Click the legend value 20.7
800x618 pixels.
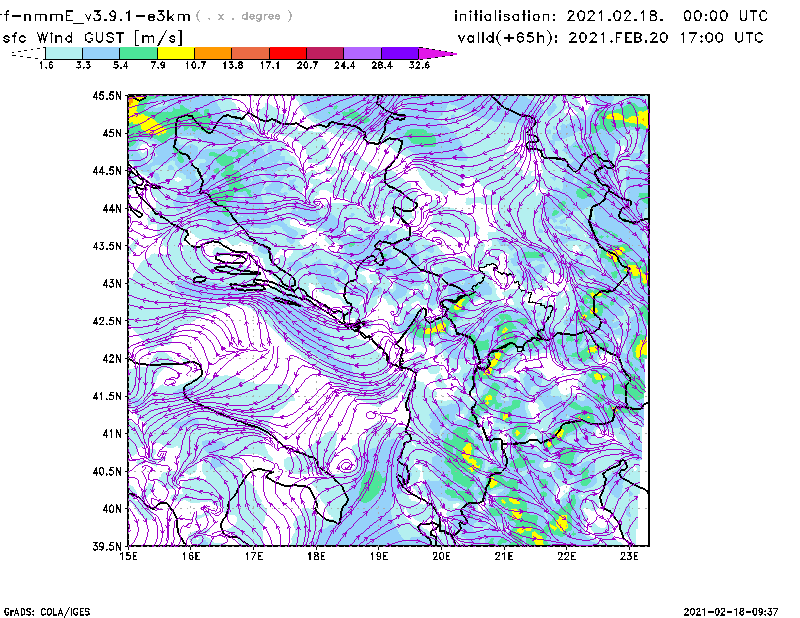[x=307, y=65]
